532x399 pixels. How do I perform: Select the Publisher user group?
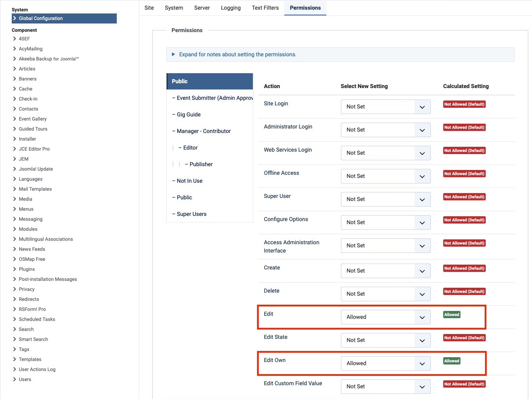201,164
